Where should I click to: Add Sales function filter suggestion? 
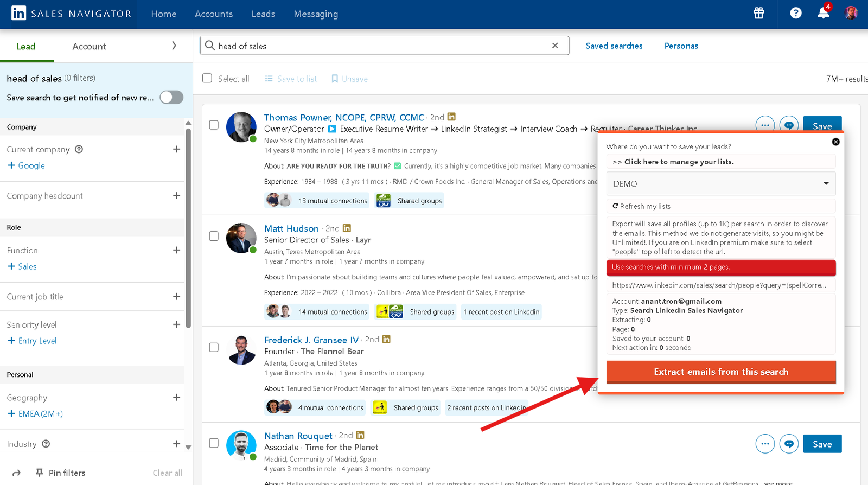pos(22,266)
